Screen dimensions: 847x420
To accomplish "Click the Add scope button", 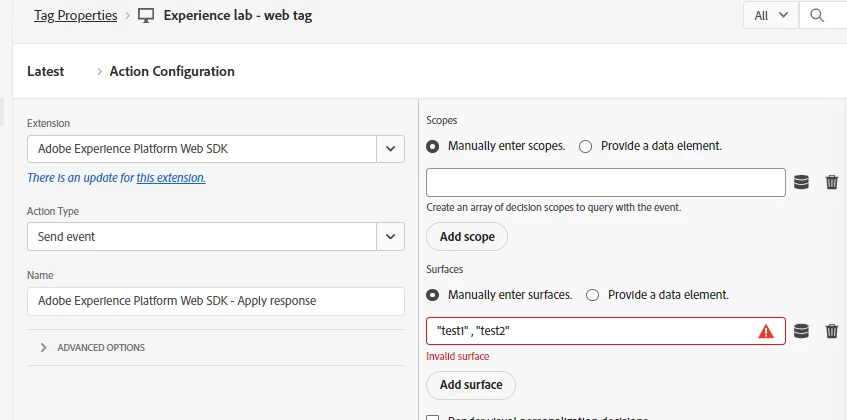I will [467, 236].
